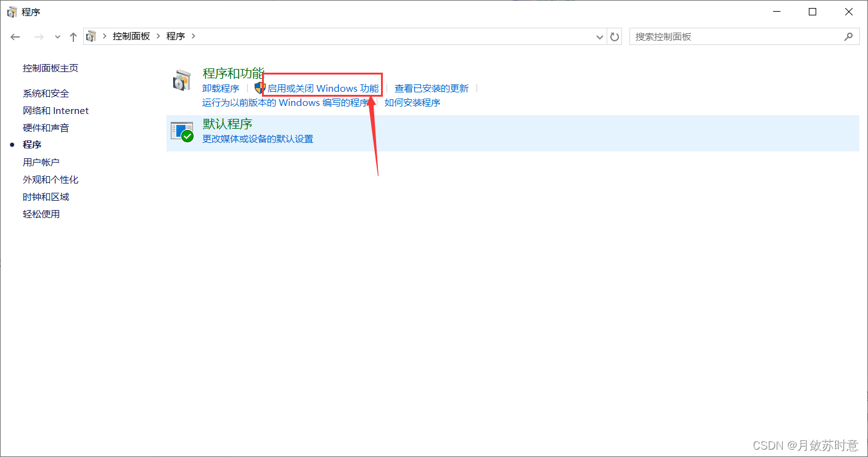868x457 pixels.
Task: Open 系统和安全 category
Action: (46, 94)
